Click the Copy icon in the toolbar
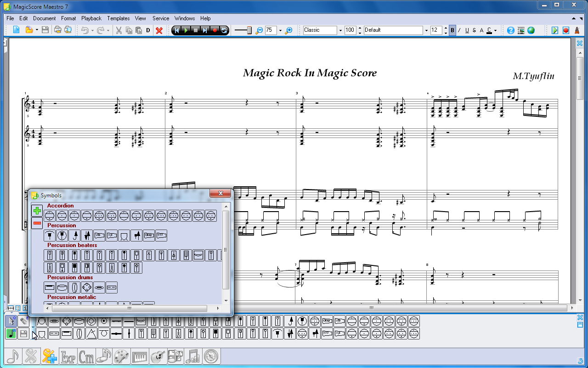This screenshot has height=368, width=588. (129, 30)
